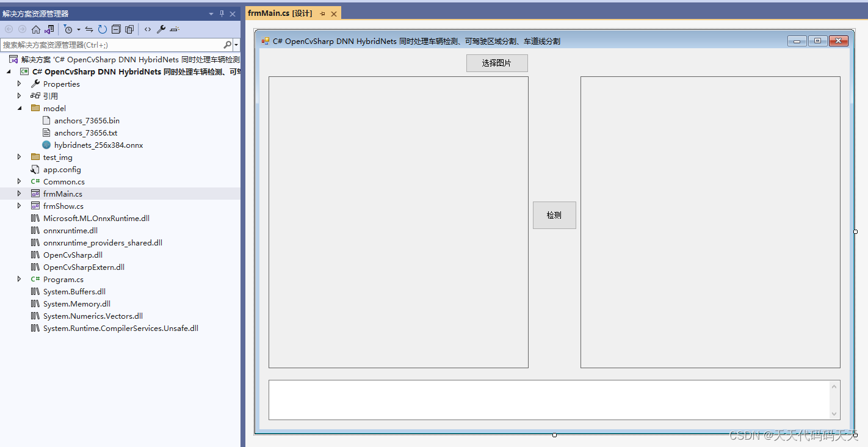Click inside the Solution Explorer search field

[x=110, y=45]
